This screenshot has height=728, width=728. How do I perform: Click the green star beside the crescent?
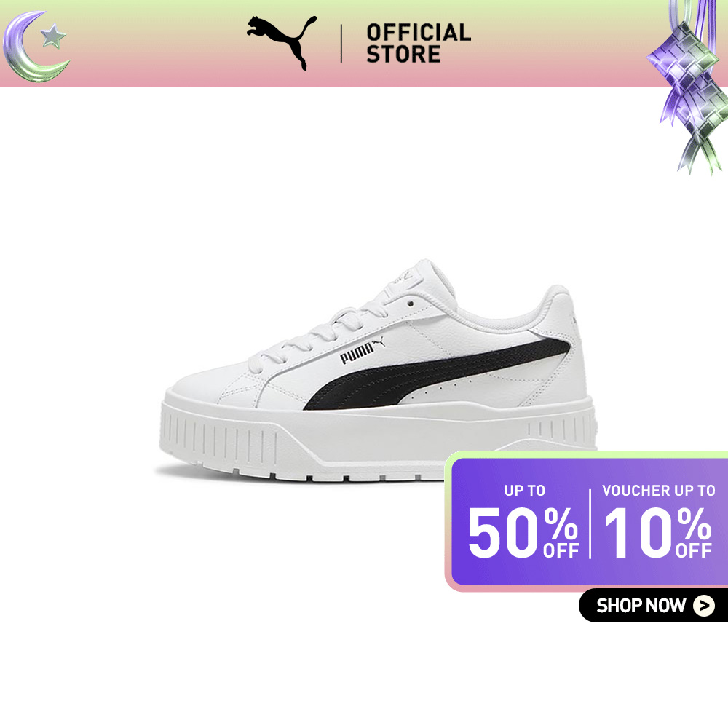[53, 36]
